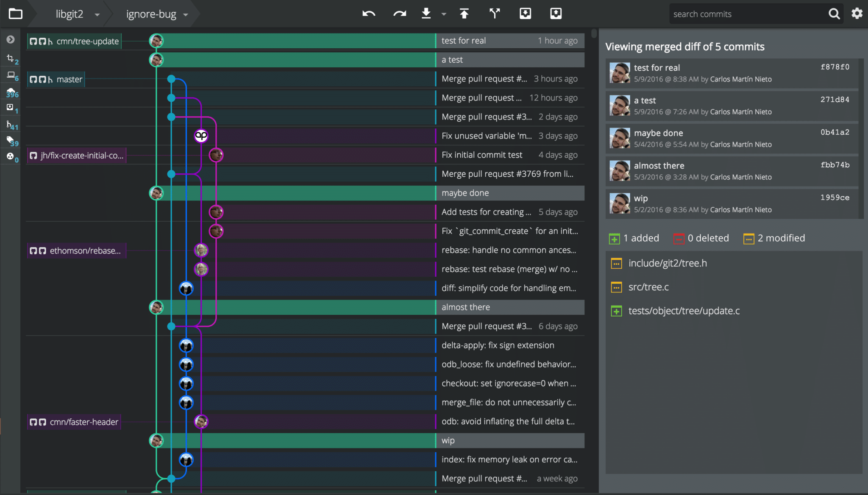Open include/git2/tree.h file diff
The image size is (868, 495).
tap(668, 264)
